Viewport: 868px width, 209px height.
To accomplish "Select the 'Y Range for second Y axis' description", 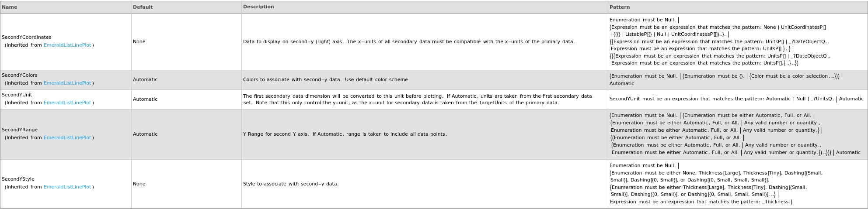I will [345, 134].
